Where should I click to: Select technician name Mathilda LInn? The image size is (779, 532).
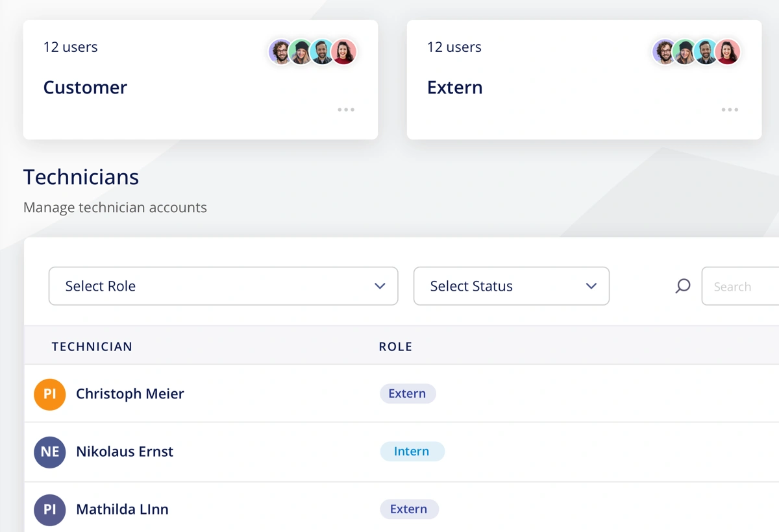pyautogui.click(x=122, y=509)
